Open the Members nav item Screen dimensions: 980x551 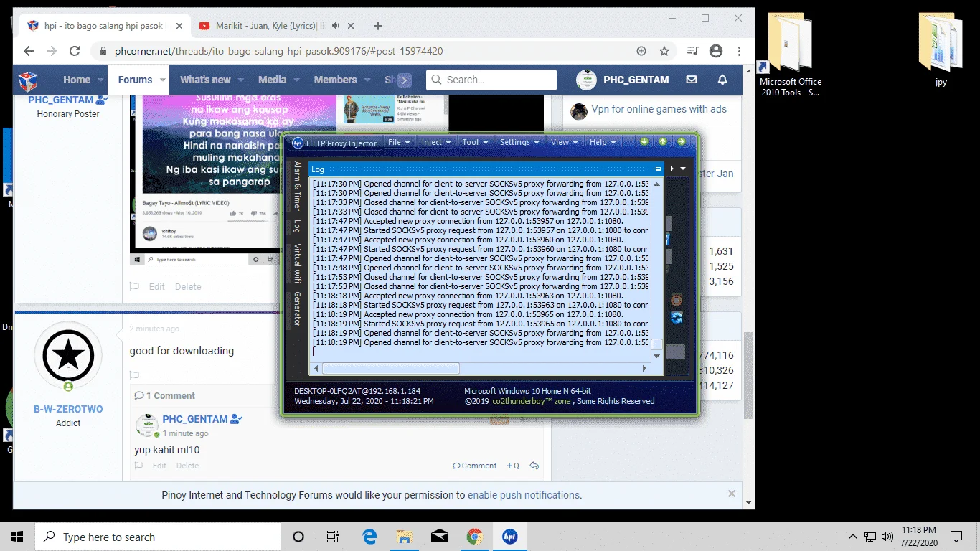pyautogui.click(x=335, y=80)
